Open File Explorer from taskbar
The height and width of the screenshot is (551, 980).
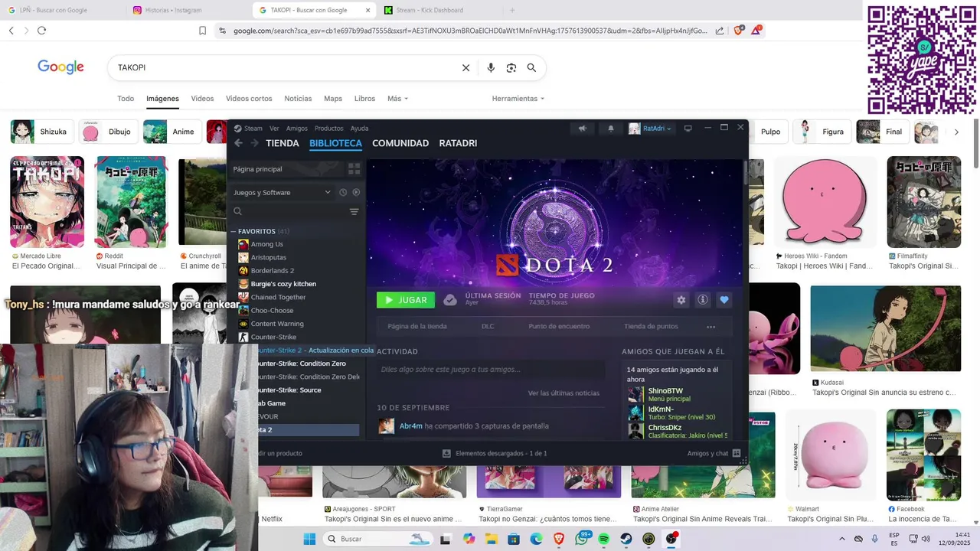pyautogui.click(x=492, y=539)
